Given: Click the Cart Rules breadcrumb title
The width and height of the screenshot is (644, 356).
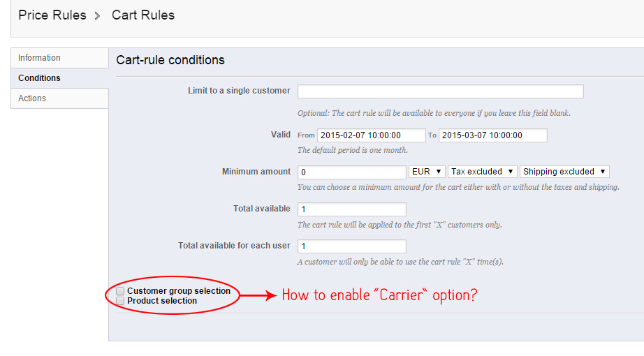Looking at the screenshot, I should point(143,15).
